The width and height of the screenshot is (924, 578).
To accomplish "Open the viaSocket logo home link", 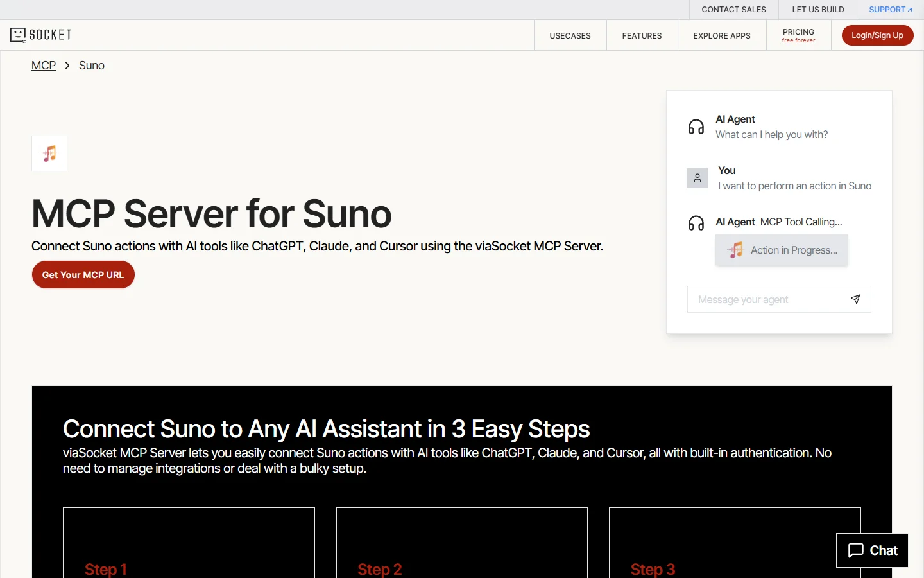I will (x=41, y=35).
